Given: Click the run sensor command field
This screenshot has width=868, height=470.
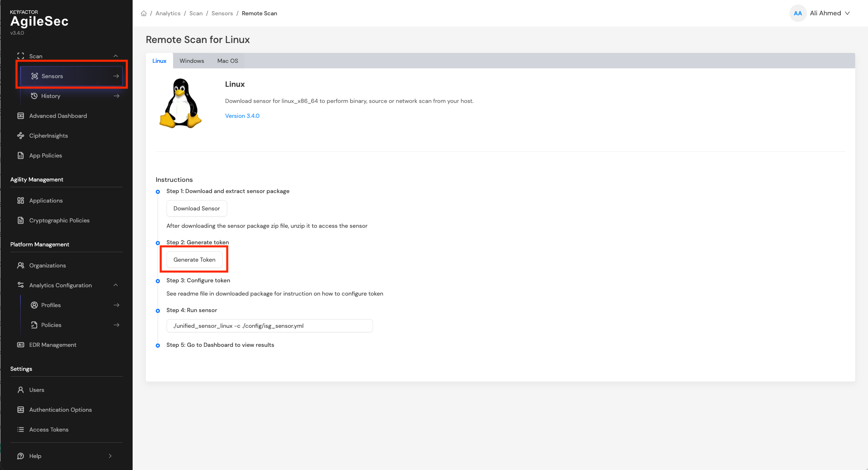Looking at the screenshot, I should (269, 326).
